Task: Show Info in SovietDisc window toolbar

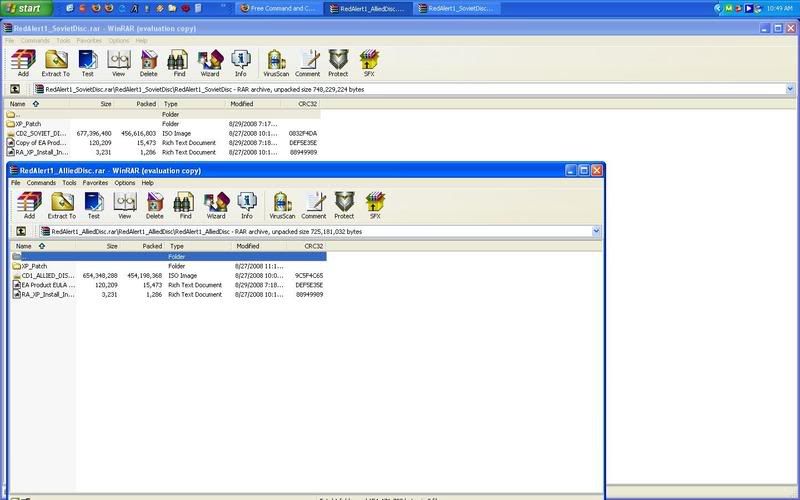Action: coord(241,63)
